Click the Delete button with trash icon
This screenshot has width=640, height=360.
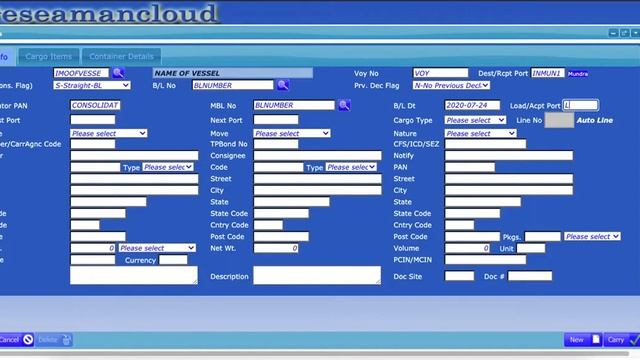pos(54,340)
